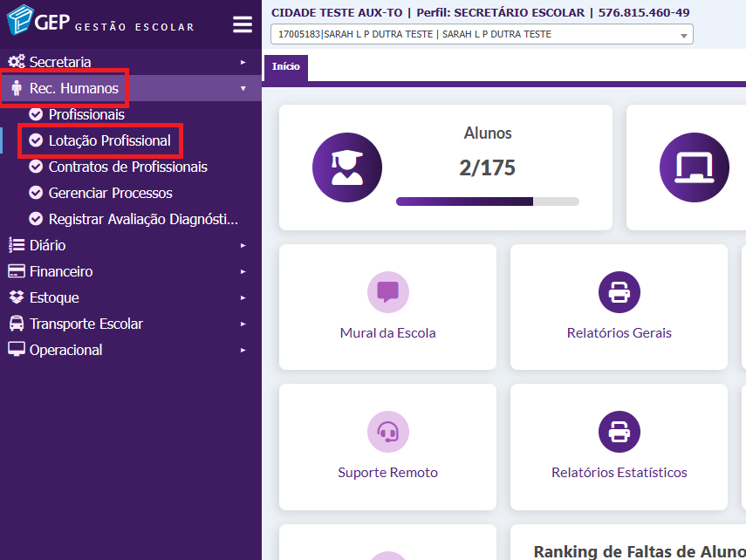This screenshot has width=746, height=560.
Task: Click the Relatórios Estatísticos printer icon
Action: 619,432
